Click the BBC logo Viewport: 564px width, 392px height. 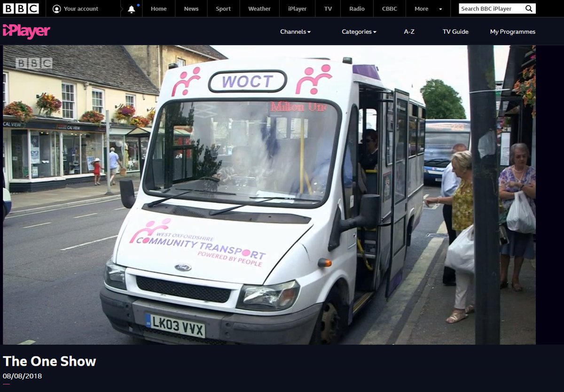pos(21,8)
